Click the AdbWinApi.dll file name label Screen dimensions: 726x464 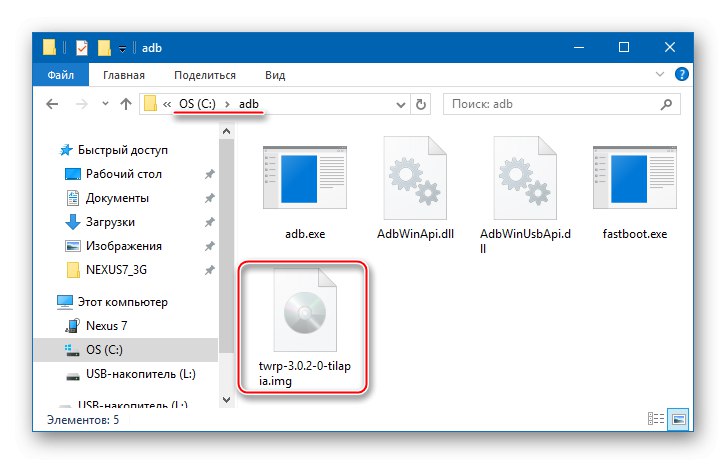pos(415,234)
